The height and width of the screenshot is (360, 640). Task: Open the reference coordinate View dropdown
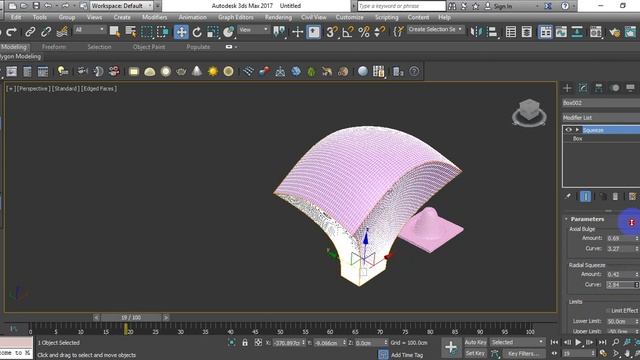253,30
